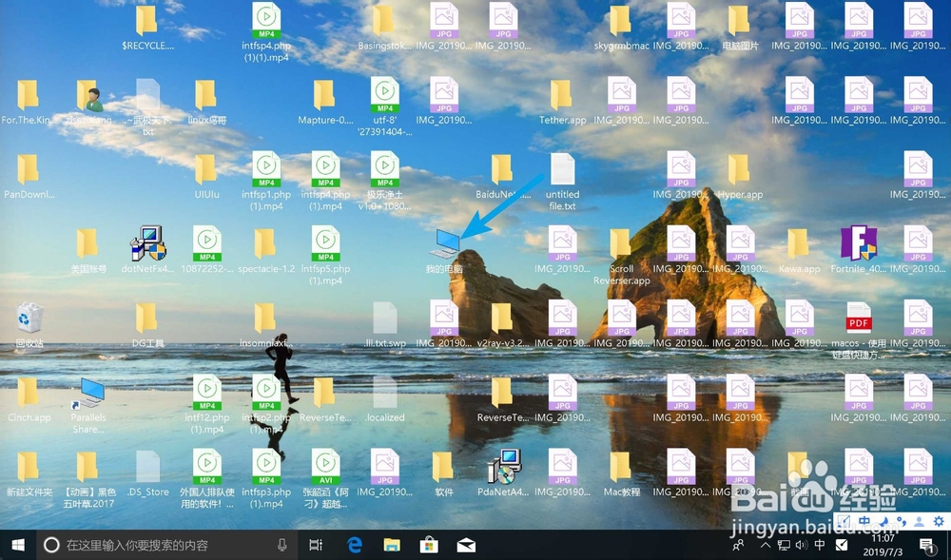Select the spectacle-1.2 folder

(266, 250)
